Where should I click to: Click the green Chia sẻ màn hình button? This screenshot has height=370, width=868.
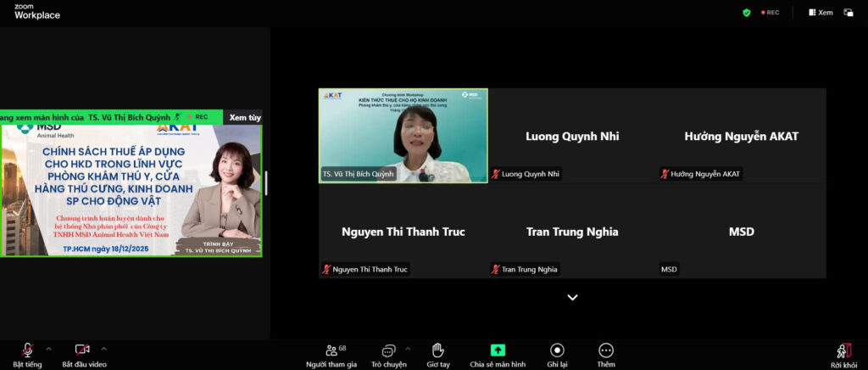click(498, 353)
